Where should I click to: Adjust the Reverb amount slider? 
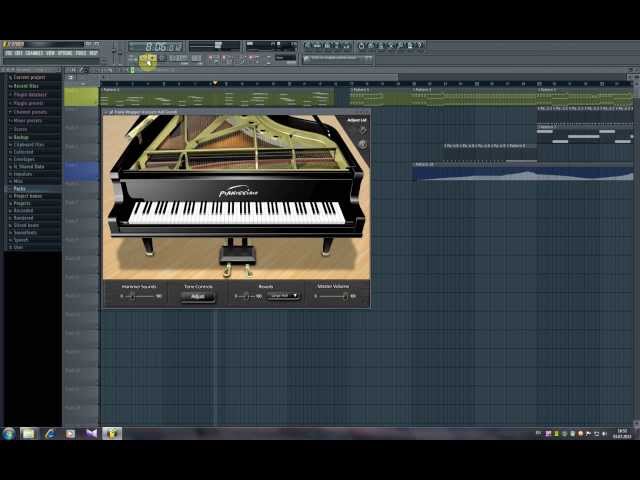coord(246,296)
